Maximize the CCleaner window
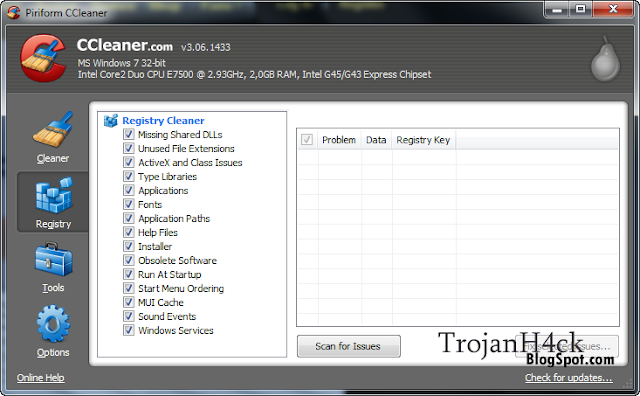Screen dimensions: 640x396 tap(581, 9)
